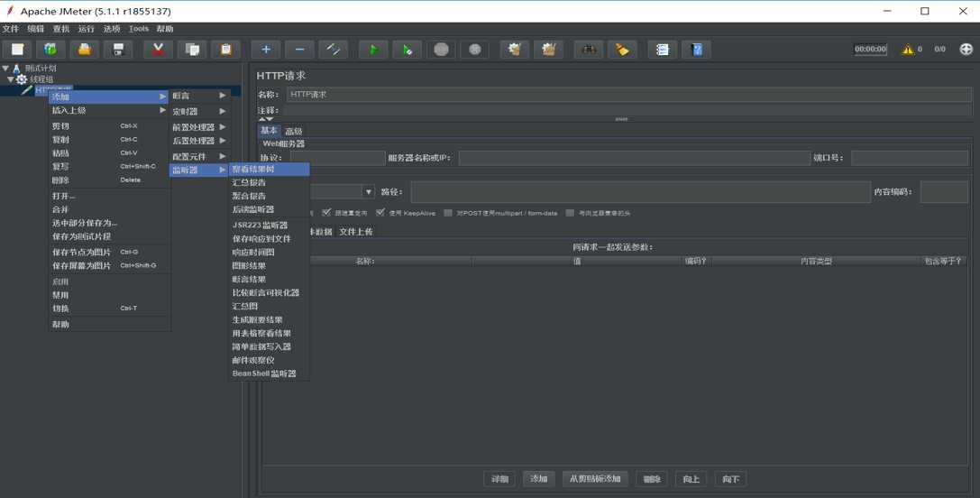Select 聚合报告 from listener submenu
The image size is (980, 498).
(x=270, y=196)
